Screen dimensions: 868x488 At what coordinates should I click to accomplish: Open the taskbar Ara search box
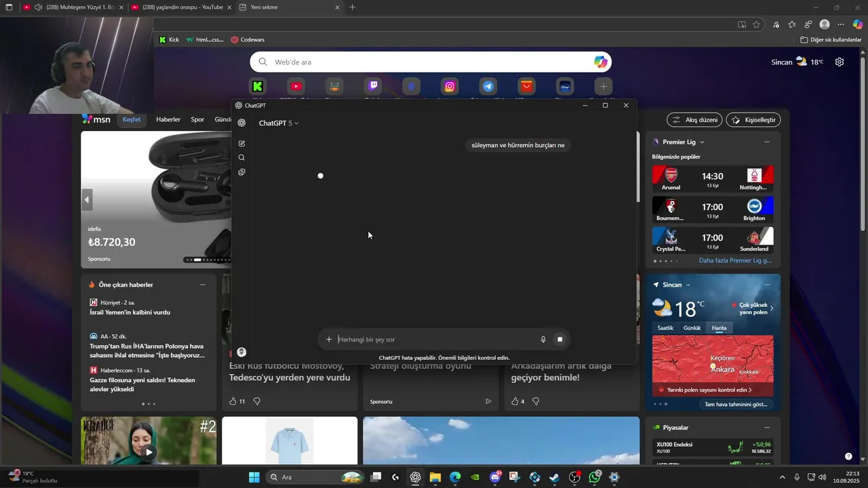tap(317, 477)
